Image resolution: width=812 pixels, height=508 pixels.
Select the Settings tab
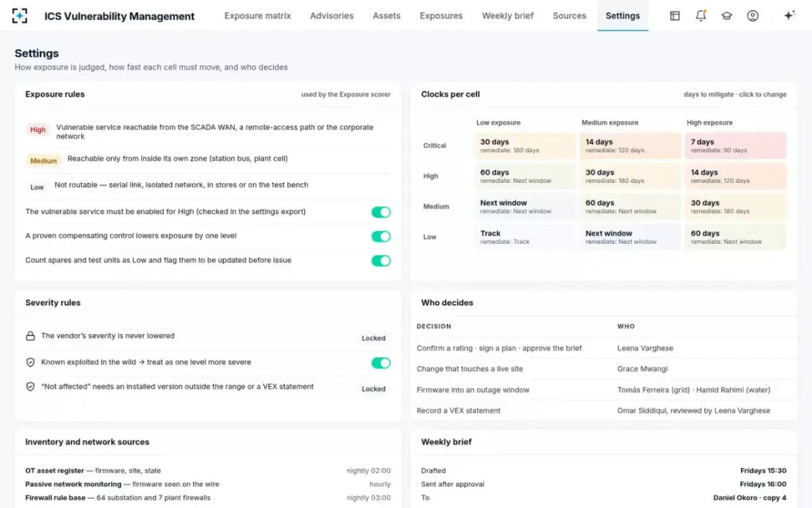623,16
